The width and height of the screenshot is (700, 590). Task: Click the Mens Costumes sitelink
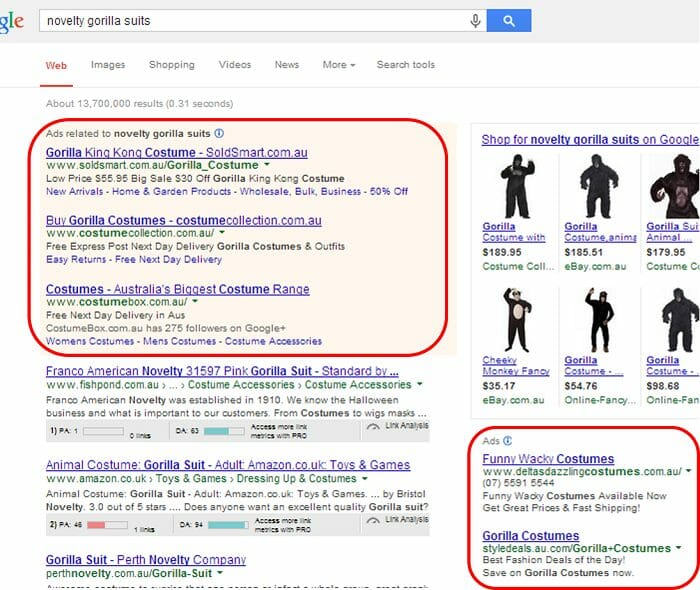tap(179, 341)
